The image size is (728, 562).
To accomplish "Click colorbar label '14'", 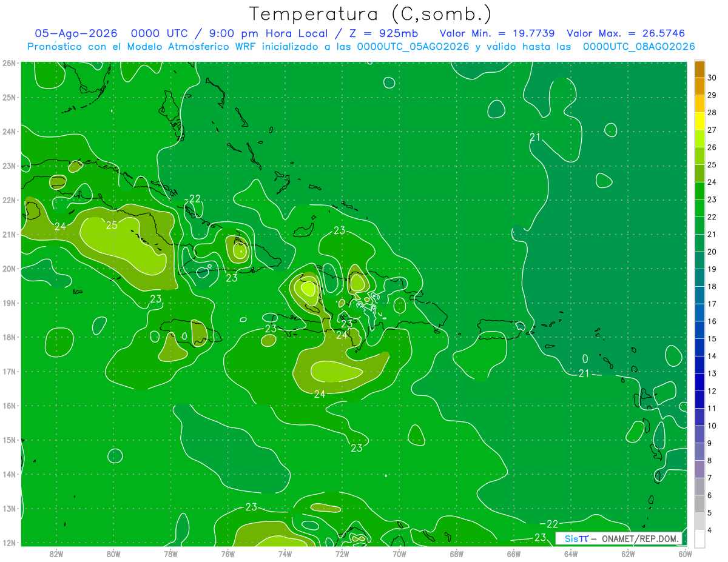I will [x=712, y=356].
